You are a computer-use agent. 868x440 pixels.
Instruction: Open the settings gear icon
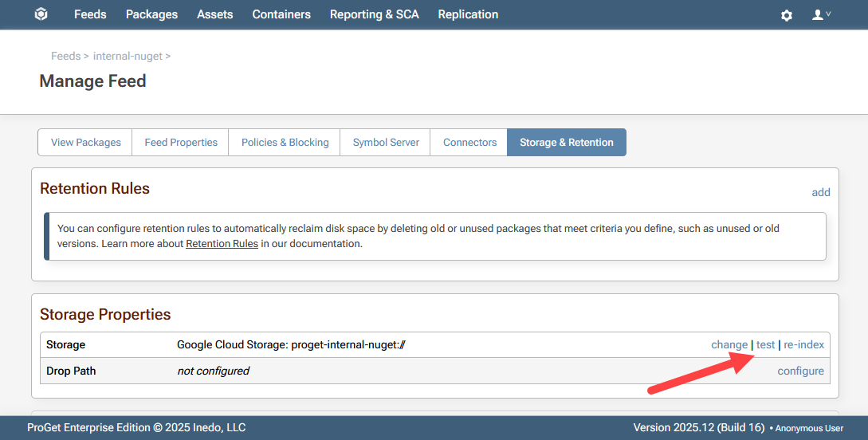click(786, 15)
